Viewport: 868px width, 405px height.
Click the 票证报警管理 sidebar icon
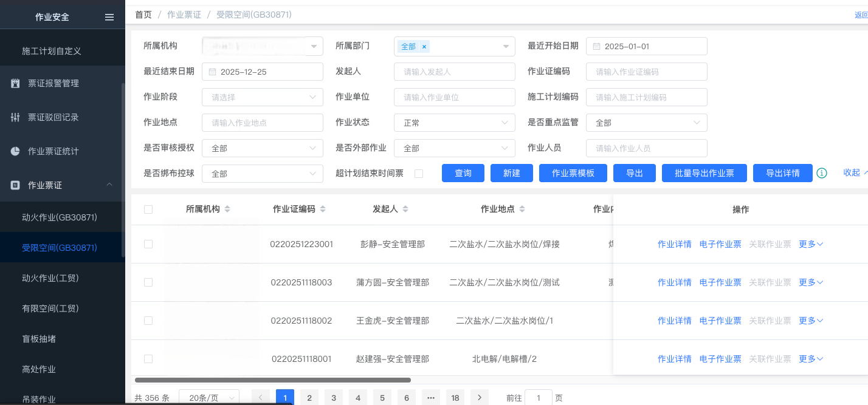pos(15,83)
